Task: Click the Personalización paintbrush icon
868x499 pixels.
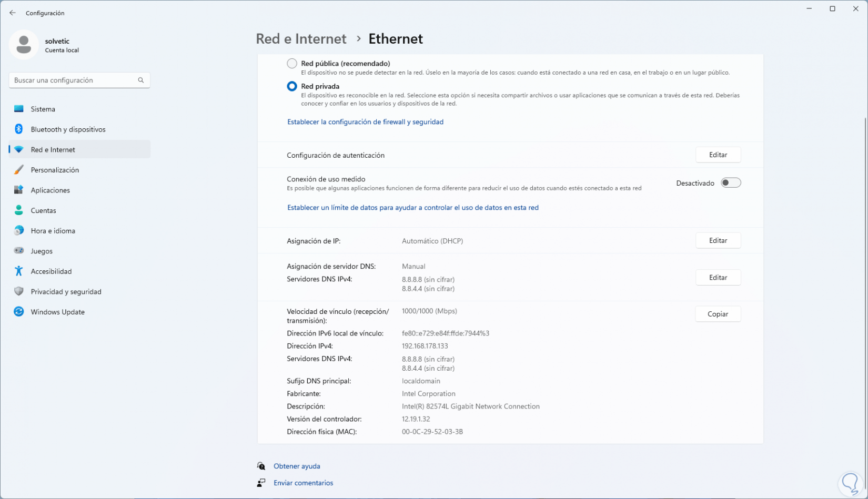Action: click(19, 170)
